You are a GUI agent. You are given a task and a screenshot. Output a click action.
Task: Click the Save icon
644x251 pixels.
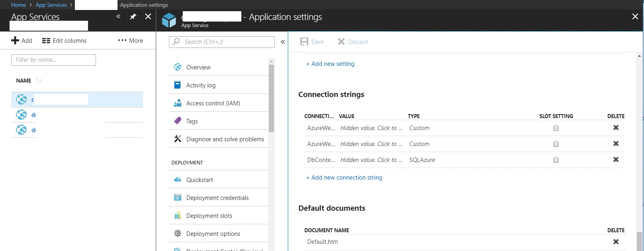[x=304, y=42]
